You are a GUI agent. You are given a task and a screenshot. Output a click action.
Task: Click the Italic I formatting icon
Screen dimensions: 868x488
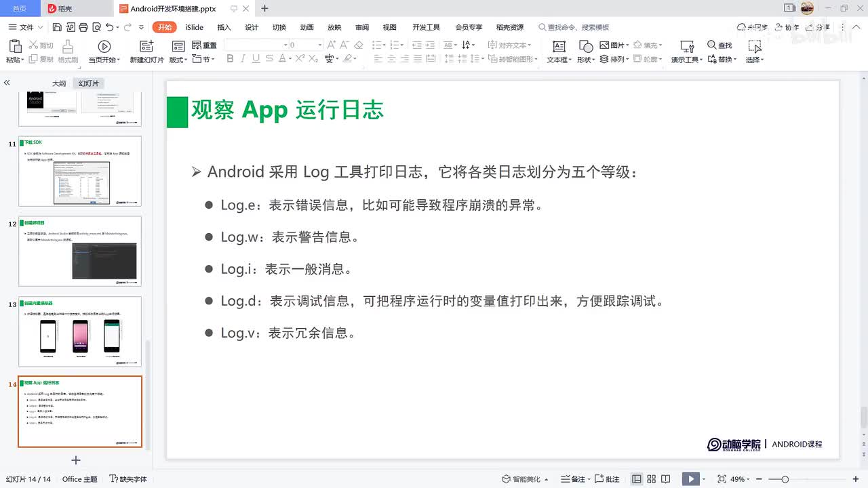pyautogui.click(x=243, y=59)
